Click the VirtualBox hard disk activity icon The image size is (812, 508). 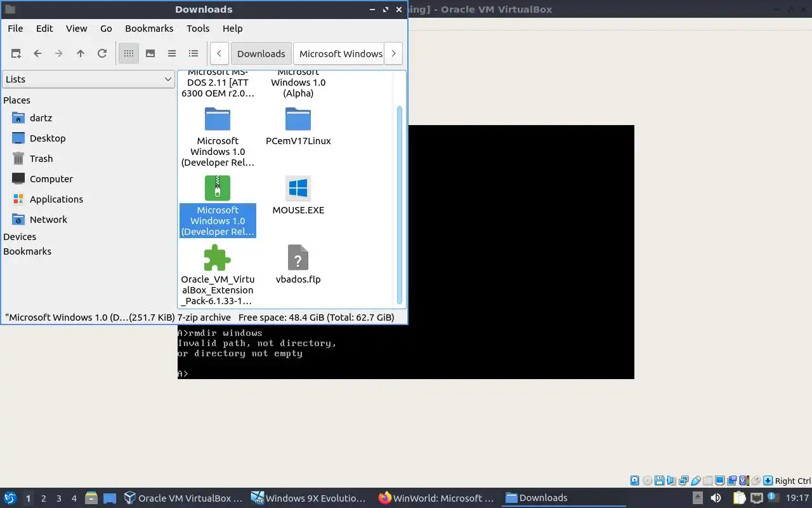click(x=634, y=481)
